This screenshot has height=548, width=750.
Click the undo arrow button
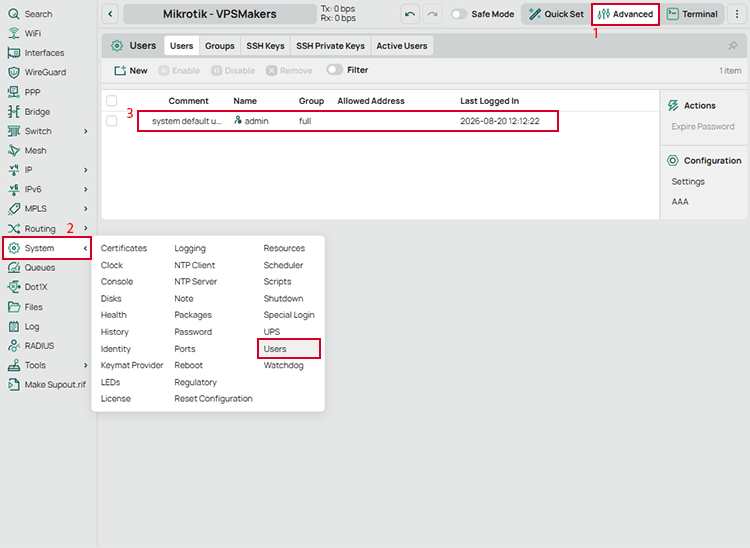tap(410, 14)
